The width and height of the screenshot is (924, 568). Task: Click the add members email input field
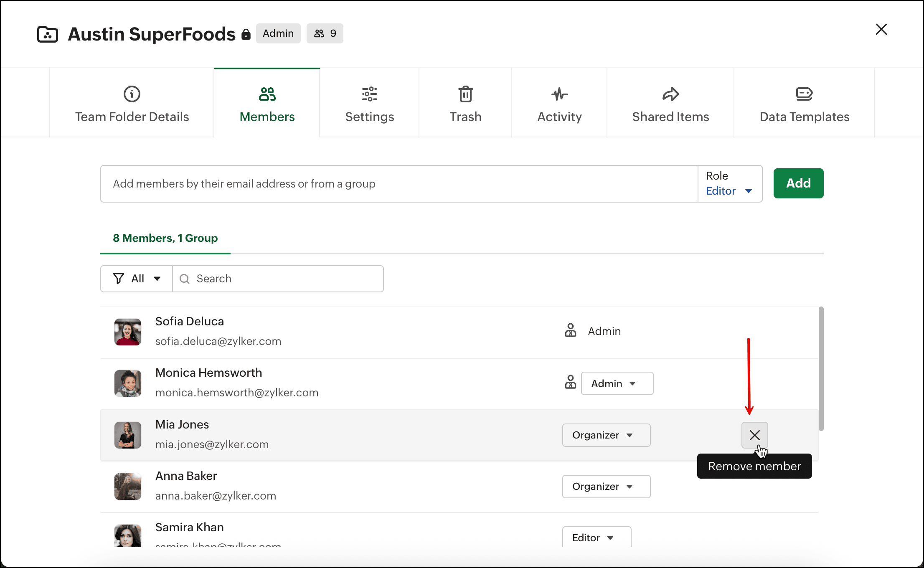coord(399,184)
